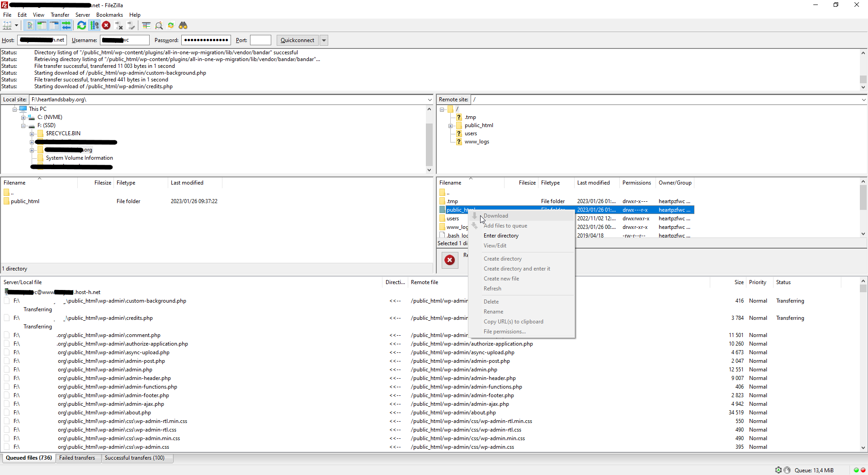Click the Reconnect to last server icon
Viewport: 868px width, 475px height.
(x=131, y=26)
